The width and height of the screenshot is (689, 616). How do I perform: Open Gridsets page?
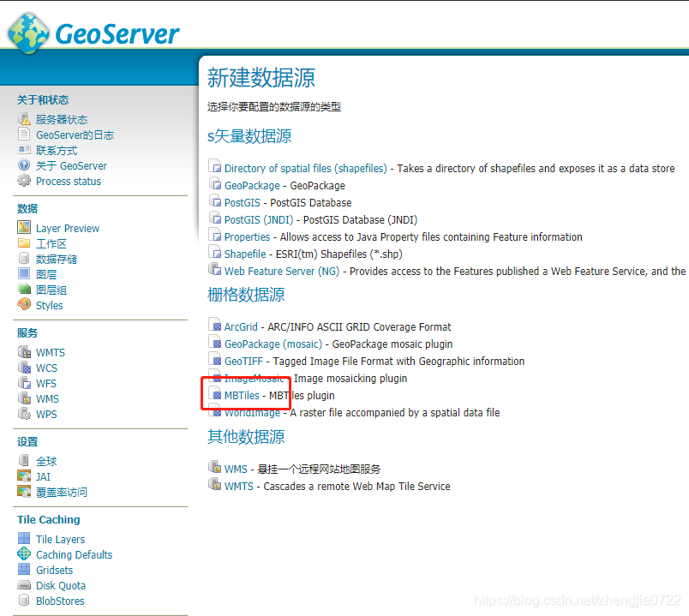(55, 570)
